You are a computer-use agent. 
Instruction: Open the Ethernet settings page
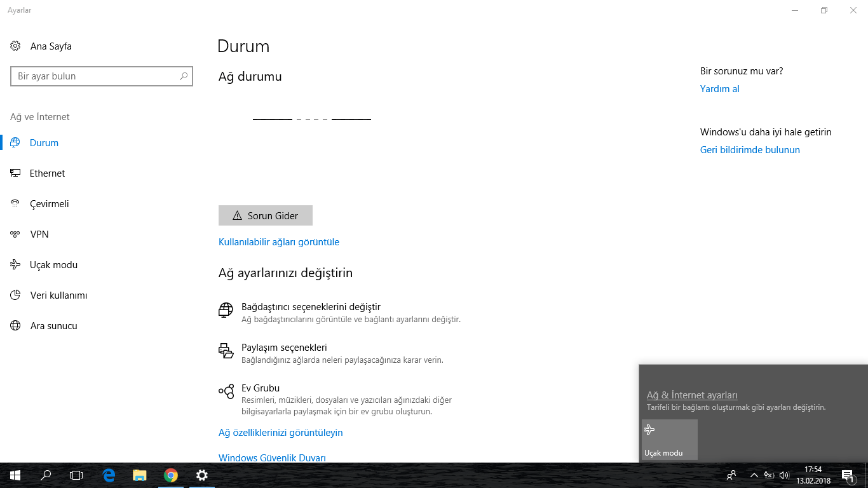tap(46, 173)
